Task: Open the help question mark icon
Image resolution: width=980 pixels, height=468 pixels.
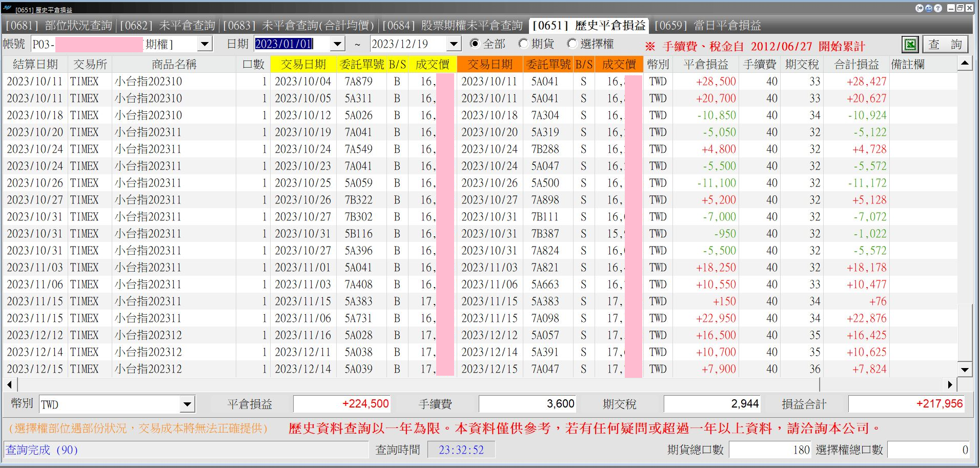Action: point(938,8)
